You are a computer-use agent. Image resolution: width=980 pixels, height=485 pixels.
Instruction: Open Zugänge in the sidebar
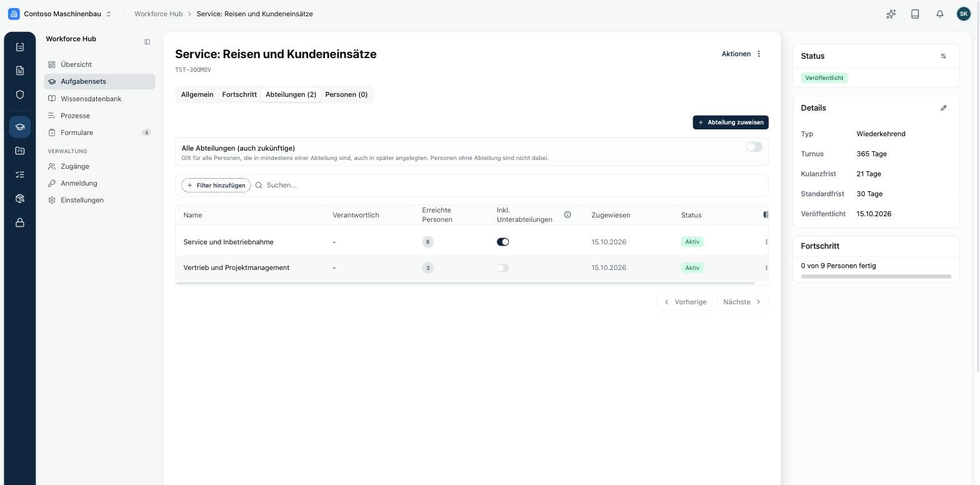pos(99,166)
